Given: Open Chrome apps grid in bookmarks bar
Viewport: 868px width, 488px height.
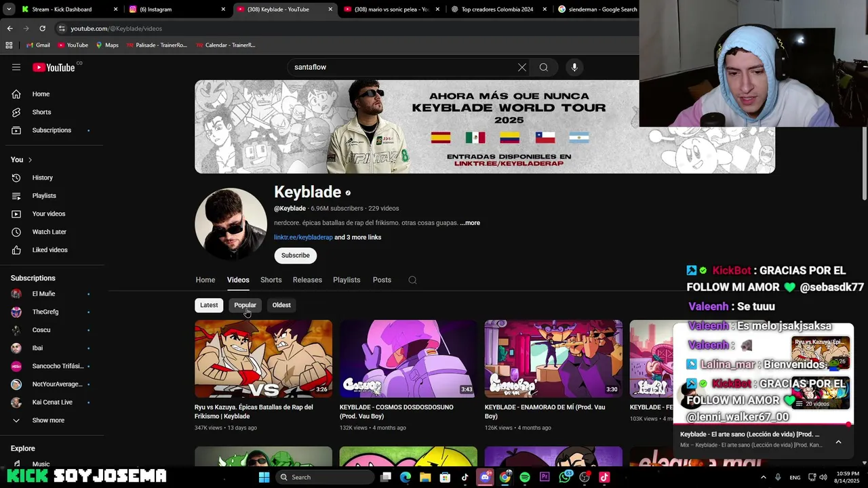Looking at the screenshot, I should click(x=9, y=45).
